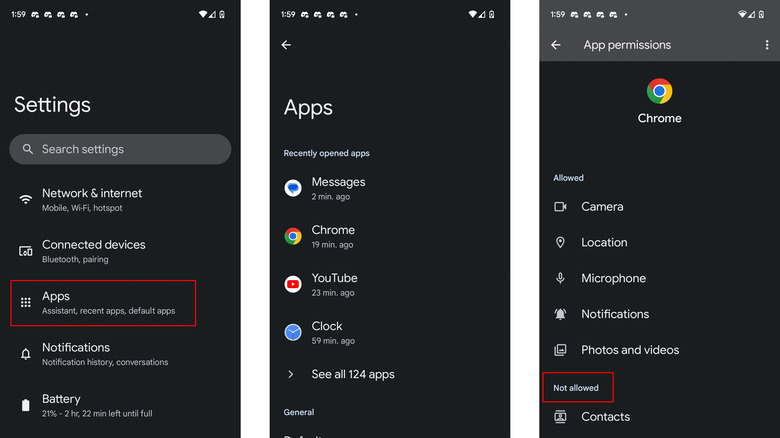
Task: Open the Messages app entry
Action: [390, 188]
